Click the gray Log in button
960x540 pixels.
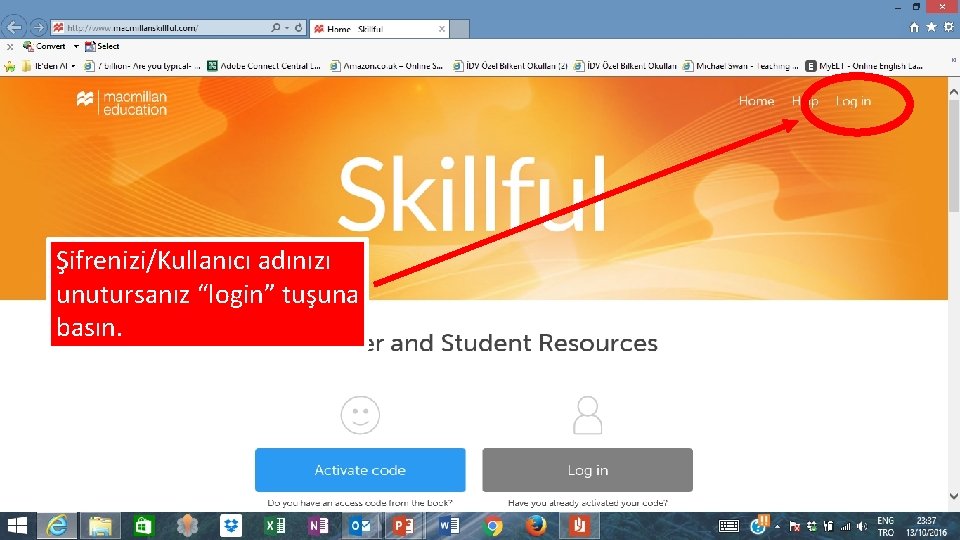point(587,470)
